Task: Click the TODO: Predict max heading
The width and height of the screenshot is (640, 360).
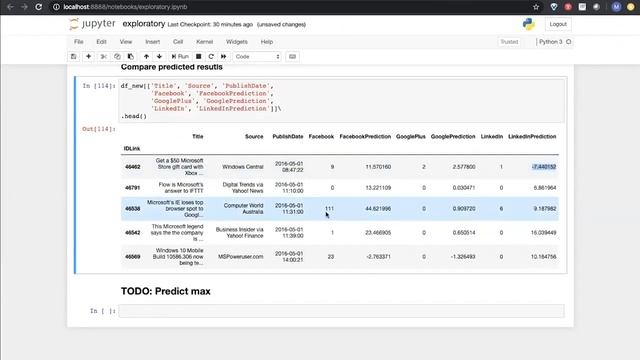Action: pyautogui.click(x=166, y=291)
